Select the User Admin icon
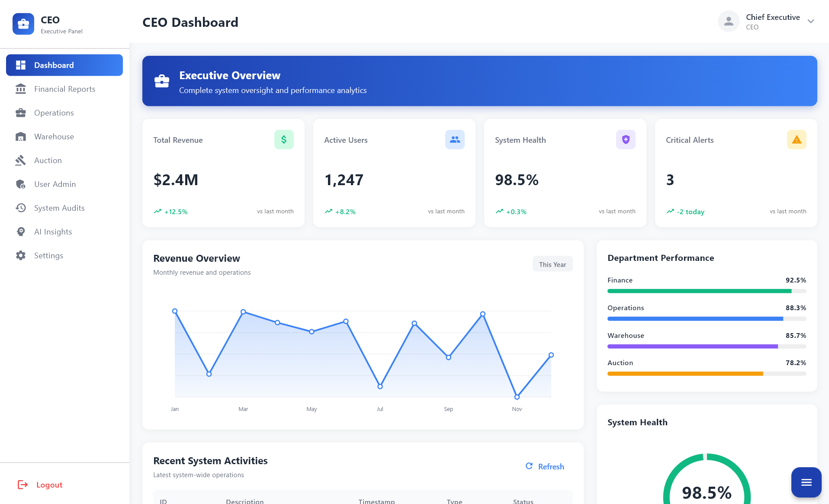This screenshot has height=504, width=829. (20, 184)
